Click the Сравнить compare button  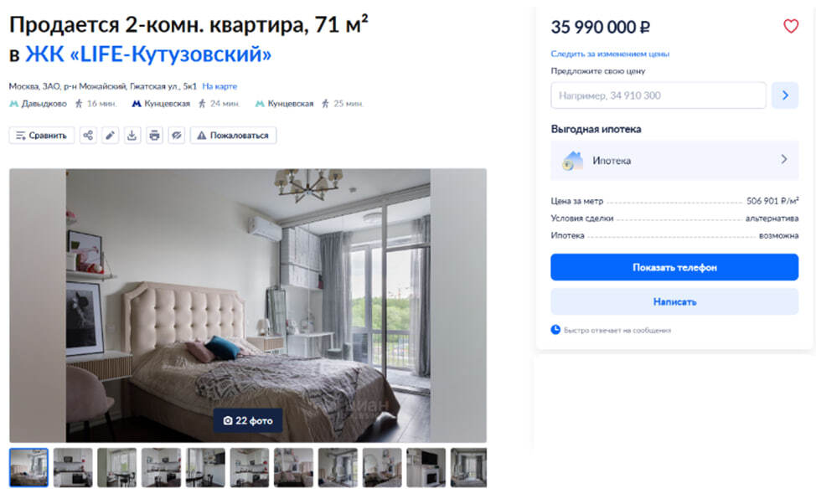(x=42, y=136)
